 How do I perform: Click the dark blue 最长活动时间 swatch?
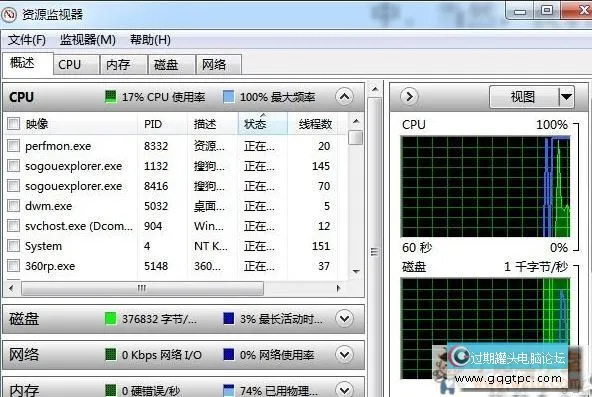pos(228,319)
